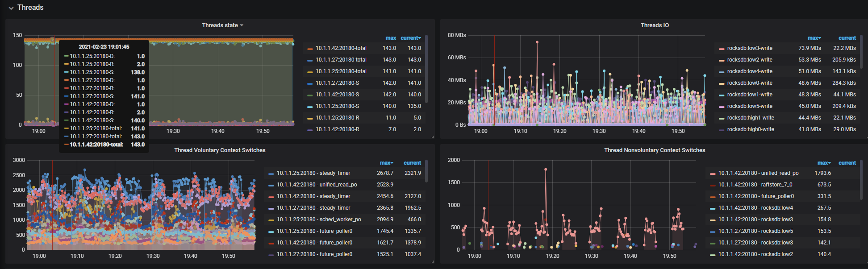The image size is (868, 269).
Task: Click the rocksdb:low2-write legend color icon
Action: 722,60
